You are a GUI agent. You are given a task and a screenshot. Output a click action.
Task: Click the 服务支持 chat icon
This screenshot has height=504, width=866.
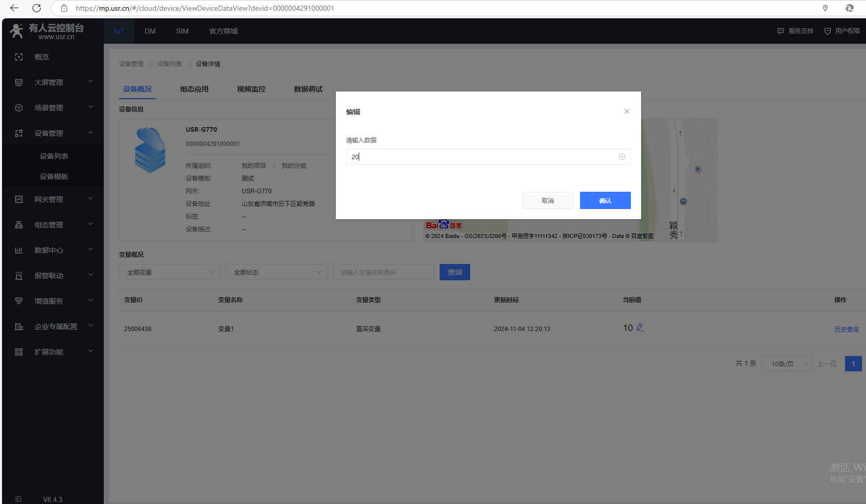coord(781,31)
